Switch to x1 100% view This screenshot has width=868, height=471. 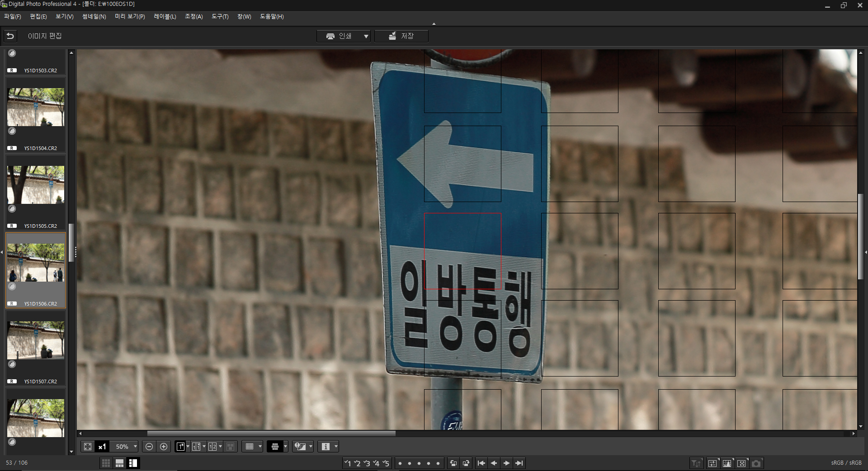tap(102, 447)
